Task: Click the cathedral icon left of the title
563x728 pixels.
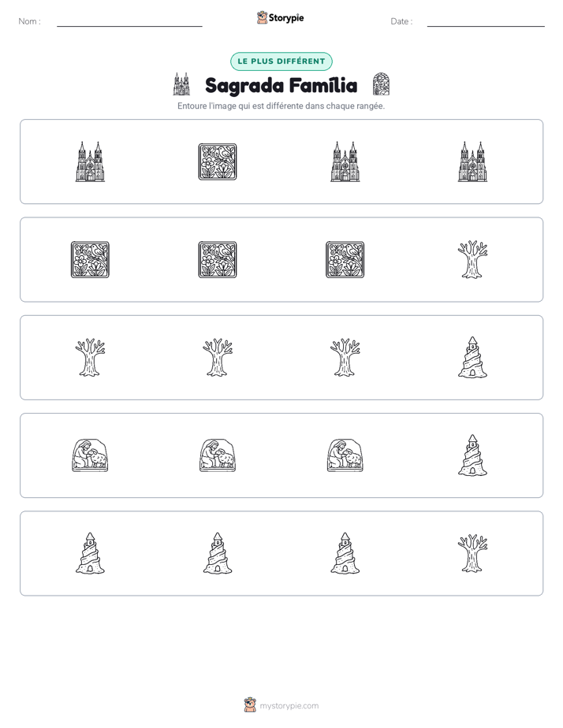Action: pyautogui.click(x=181, y=84)
